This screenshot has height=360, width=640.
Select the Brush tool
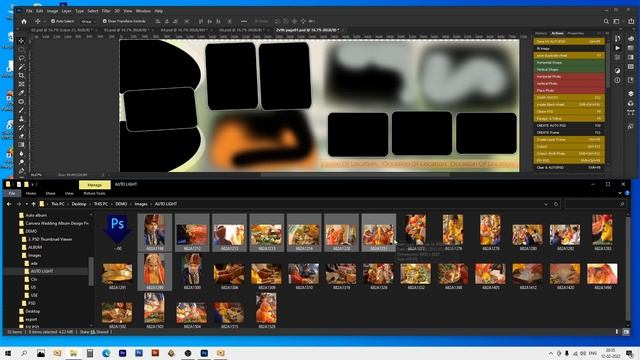(x=21, y=110)
